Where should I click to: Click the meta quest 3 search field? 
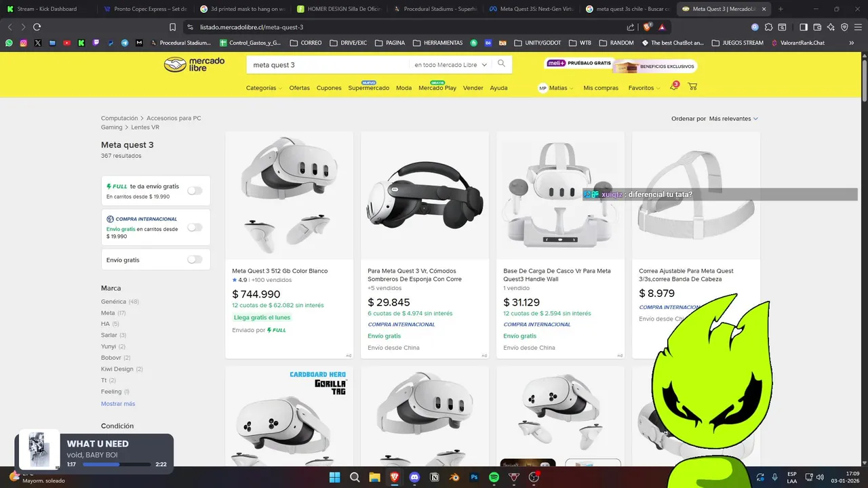coord(329,65)
